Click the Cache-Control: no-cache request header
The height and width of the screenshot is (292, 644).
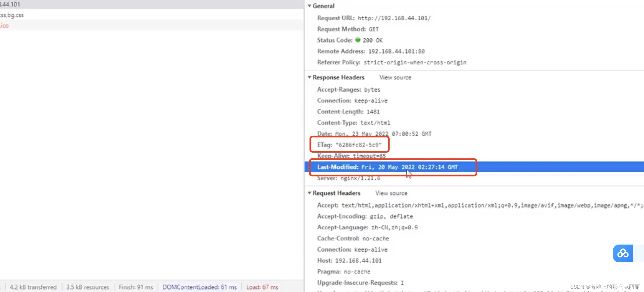click(353, 238)
